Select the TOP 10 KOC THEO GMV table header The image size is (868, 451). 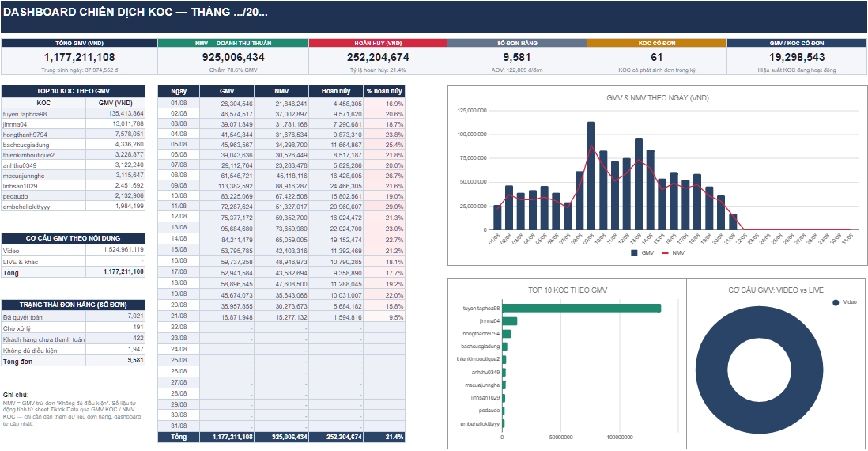[73, 91]
